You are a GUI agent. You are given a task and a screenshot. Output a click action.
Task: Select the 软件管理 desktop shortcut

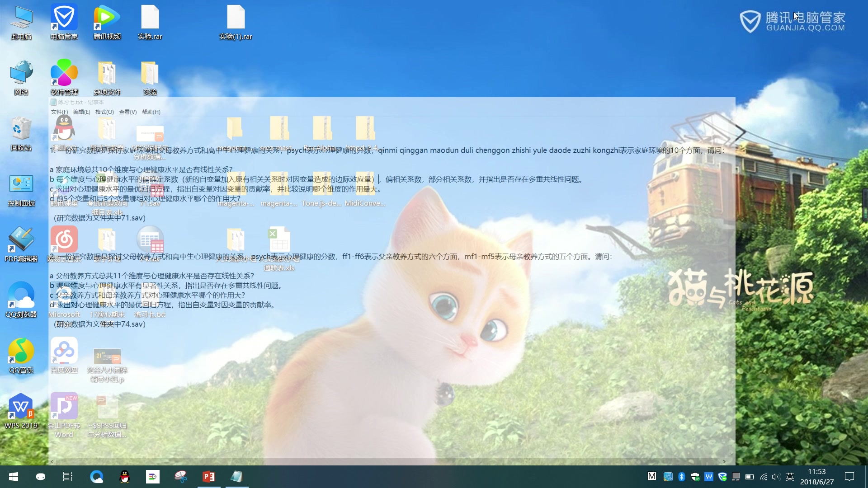(64, 78)
